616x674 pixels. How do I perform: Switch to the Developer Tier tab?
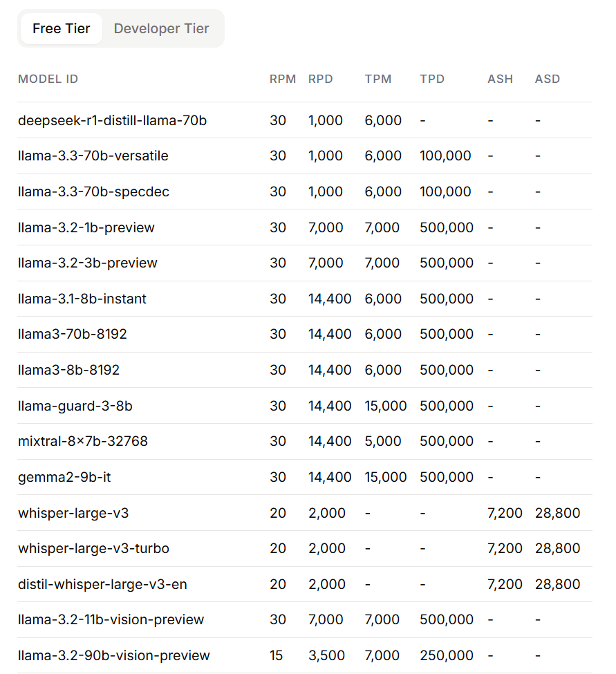pos(161,29)
